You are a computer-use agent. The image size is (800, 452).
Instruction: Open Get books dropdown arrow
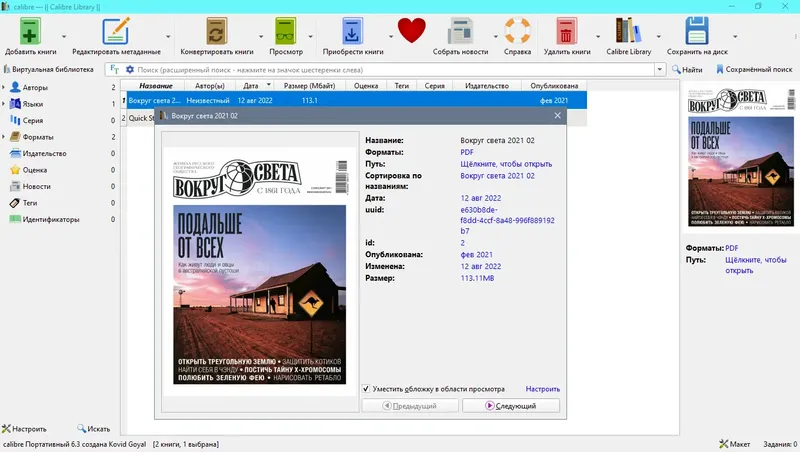click(391, 37)
